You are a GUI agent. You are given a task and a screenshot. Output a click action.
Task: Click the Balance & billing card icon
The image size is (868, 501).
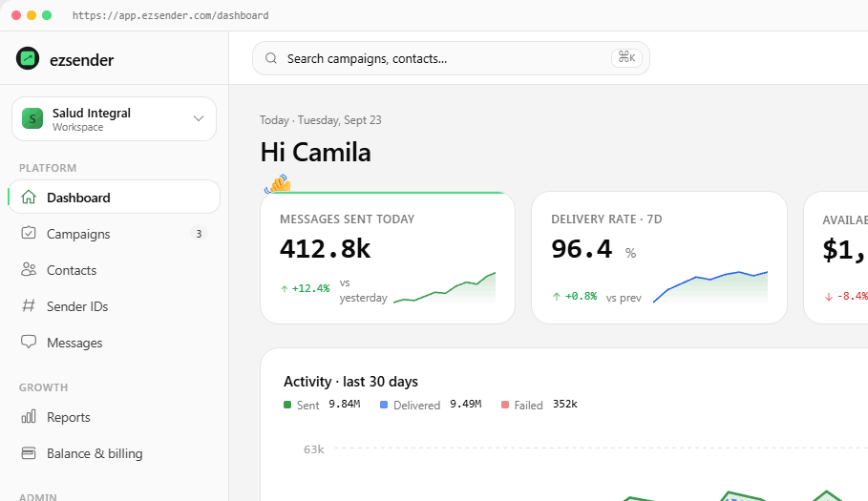tap(29, 453)
